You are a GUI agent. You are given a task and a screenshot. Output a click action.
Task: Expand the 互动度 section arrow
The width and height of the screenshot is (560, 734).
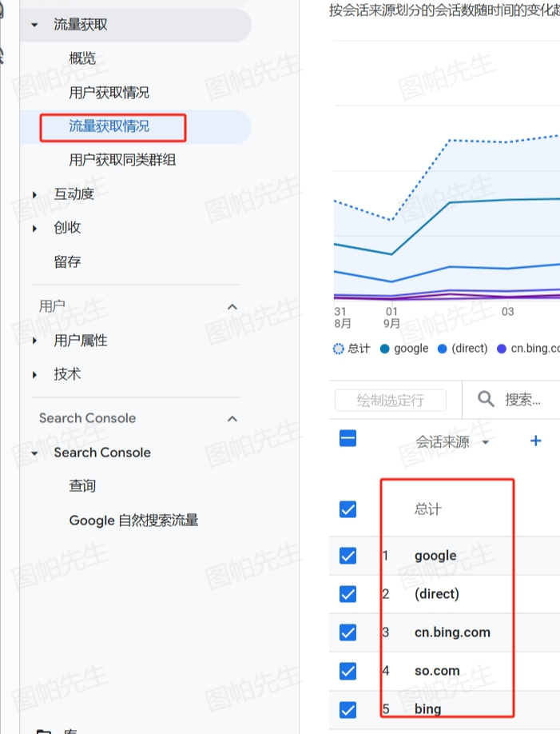pos(34,194)
